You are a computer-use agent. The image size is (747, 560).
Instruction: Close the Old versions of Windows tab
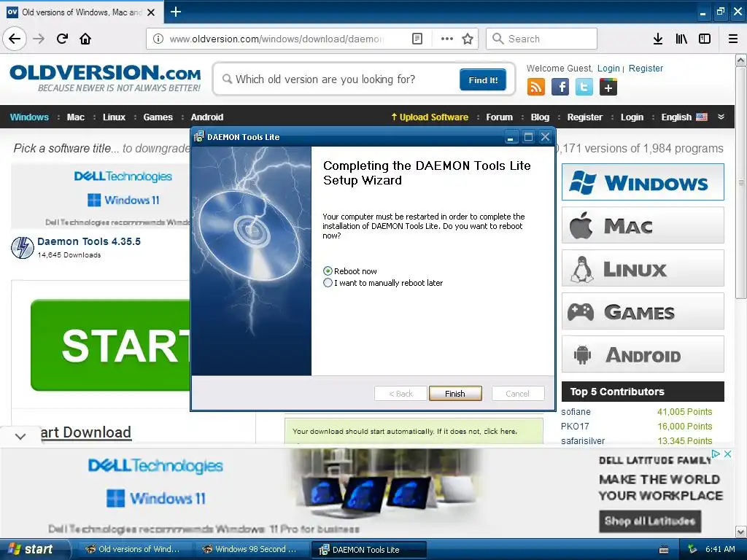[151, 12]
